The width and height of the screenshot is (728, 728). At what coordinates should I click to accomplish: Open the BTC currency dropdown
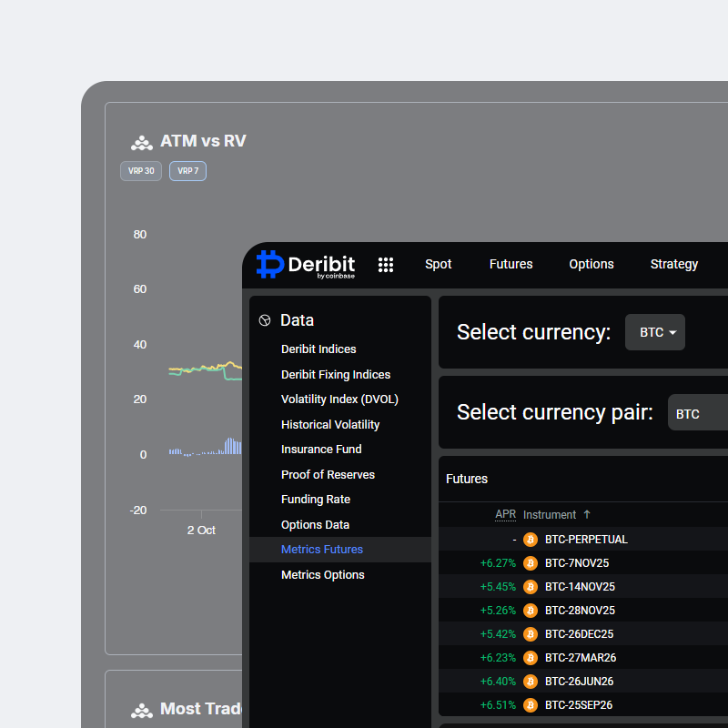point(655,333)
